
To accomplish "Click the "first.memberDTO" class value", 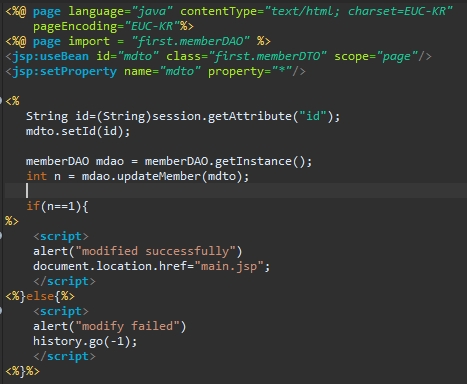I will [267, 56].
